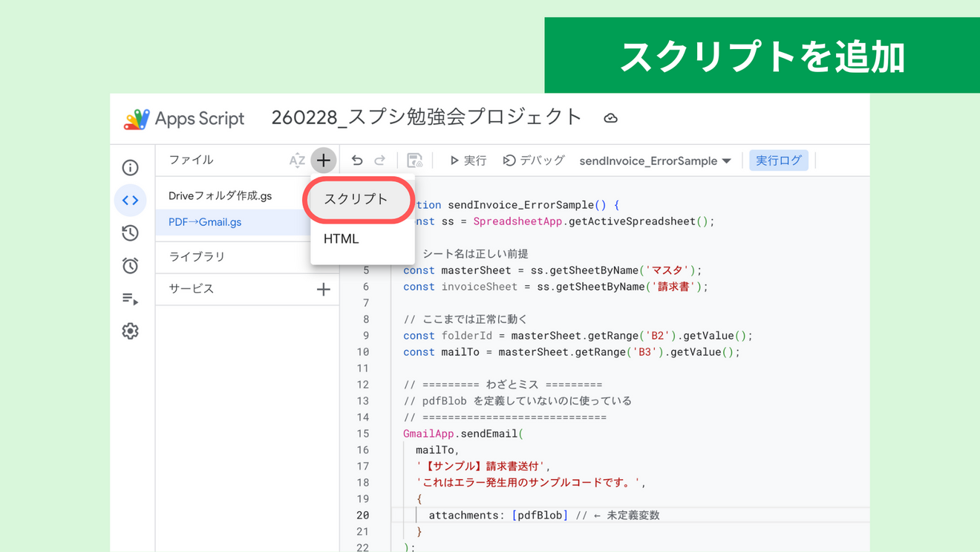Viewport: 980px width, 552px height.
Task: Open the Executions list icon
Action: (x=130, y=299)
